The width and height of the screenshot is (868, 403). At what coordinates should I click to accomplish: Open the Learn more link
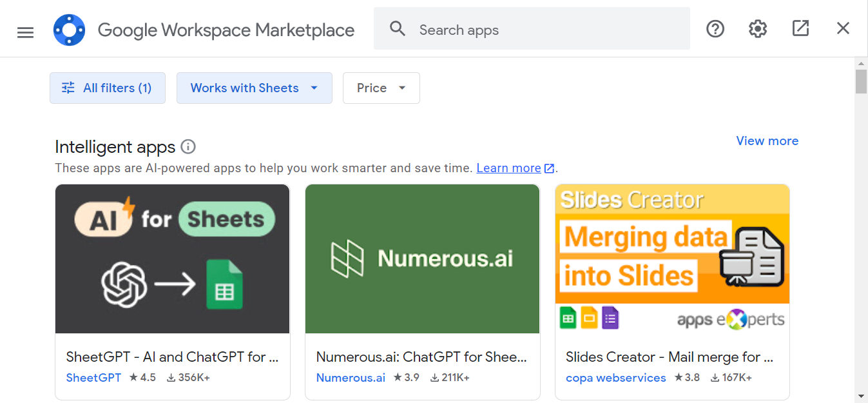tap(508, 168)
